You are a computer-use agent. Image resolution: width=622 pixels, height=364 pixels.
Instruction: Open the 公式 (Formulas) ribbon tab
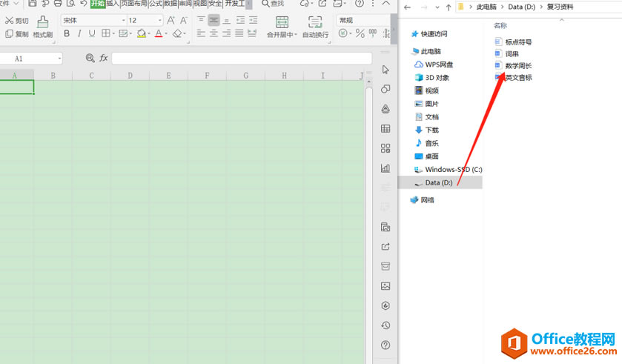[x=156, y=4]
